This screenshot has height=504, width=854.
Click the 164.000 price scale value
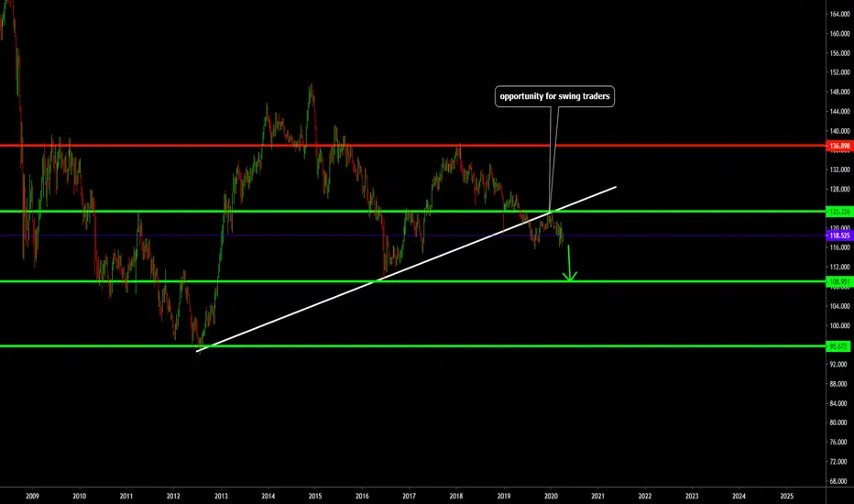(x=840, y=14)
